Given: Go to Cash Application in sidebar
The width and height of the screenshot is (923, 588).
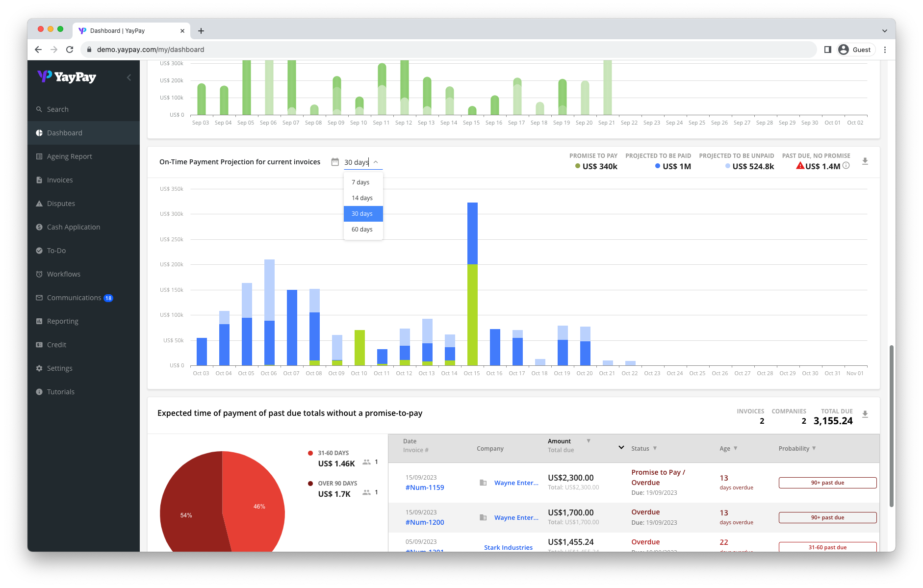Looking at the screenshot, I should pos(74,227).
